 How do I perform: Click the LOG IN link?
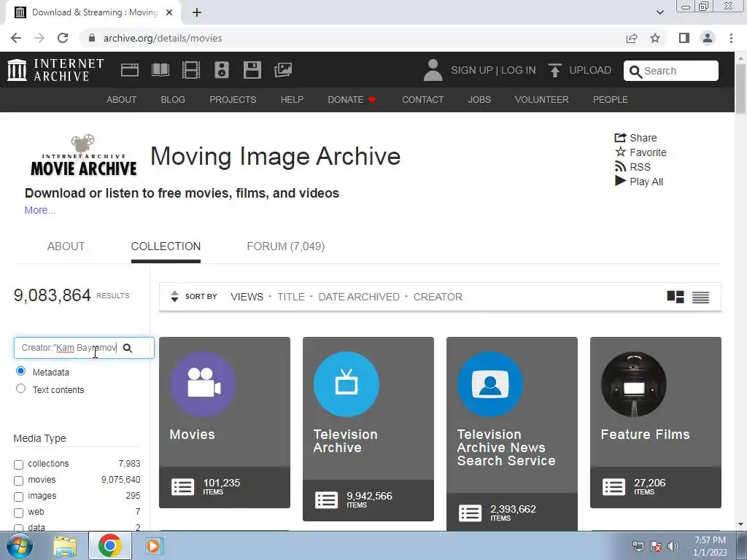519,70
